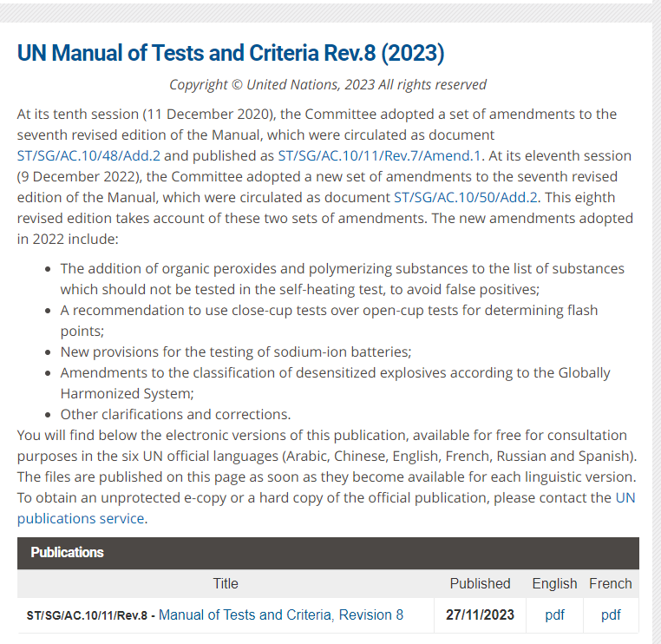Click the organic peroxides bullet item
Viewport: 661px width, 644px height.
tap(343, 279)
